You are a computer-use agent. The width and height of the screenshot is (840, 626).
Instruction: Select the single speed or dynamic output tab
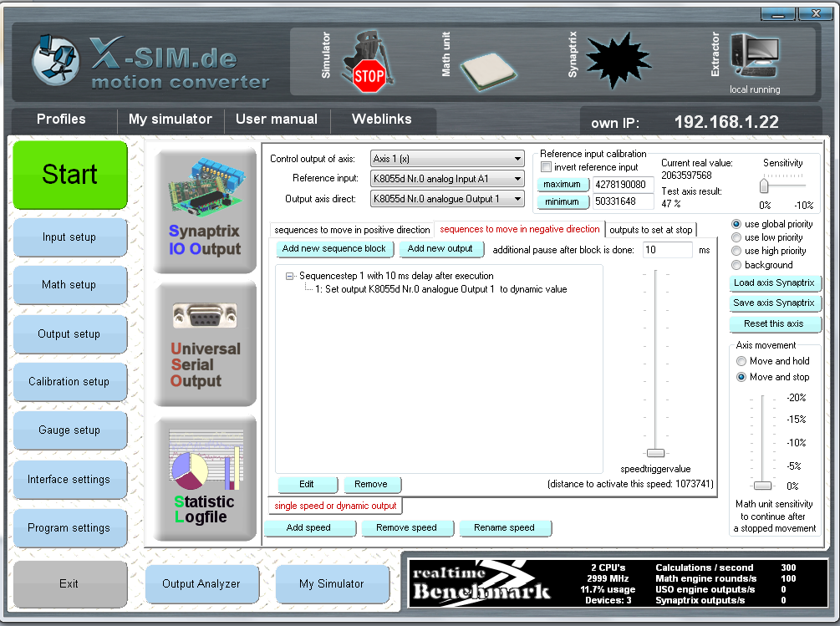pos(335,506)
